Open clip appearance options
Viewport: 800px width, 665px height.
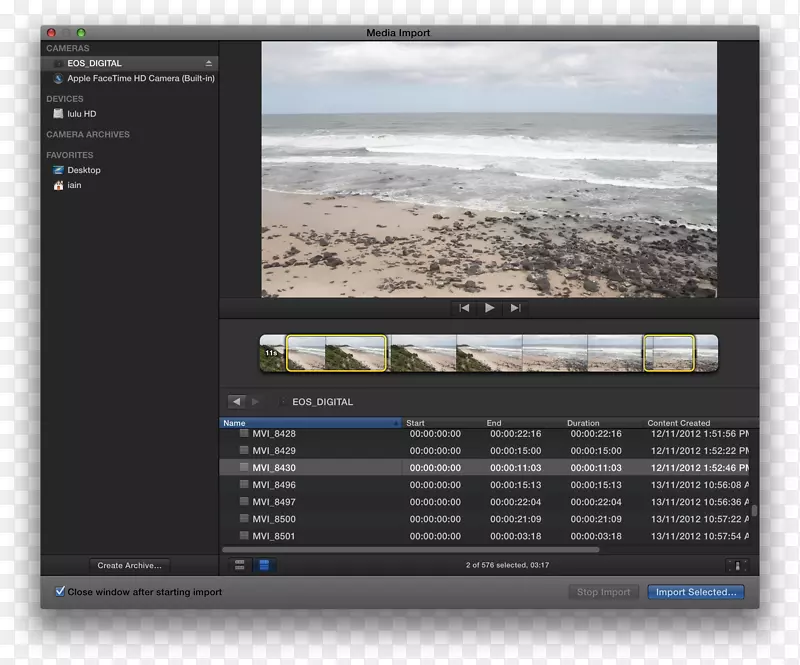[x=737, y=565]
